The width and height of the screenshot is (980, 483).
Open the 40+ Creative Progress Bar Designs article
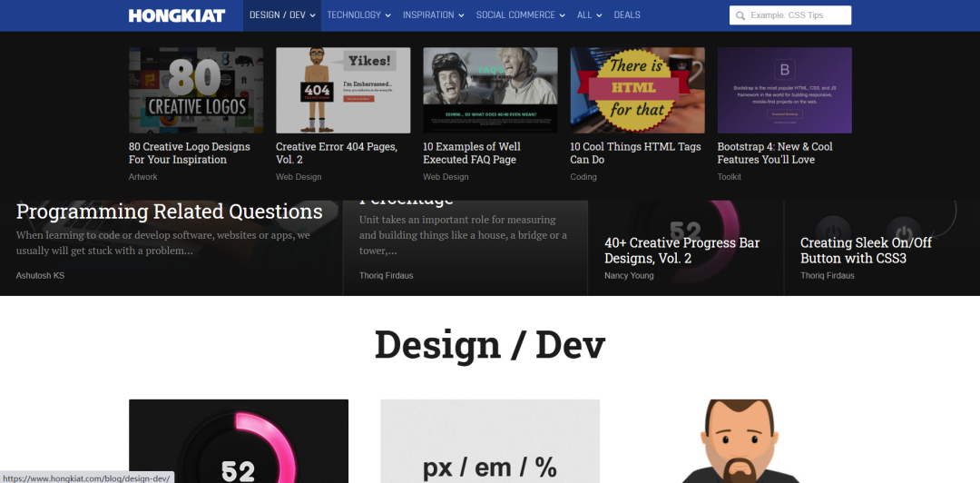[681, 251]
